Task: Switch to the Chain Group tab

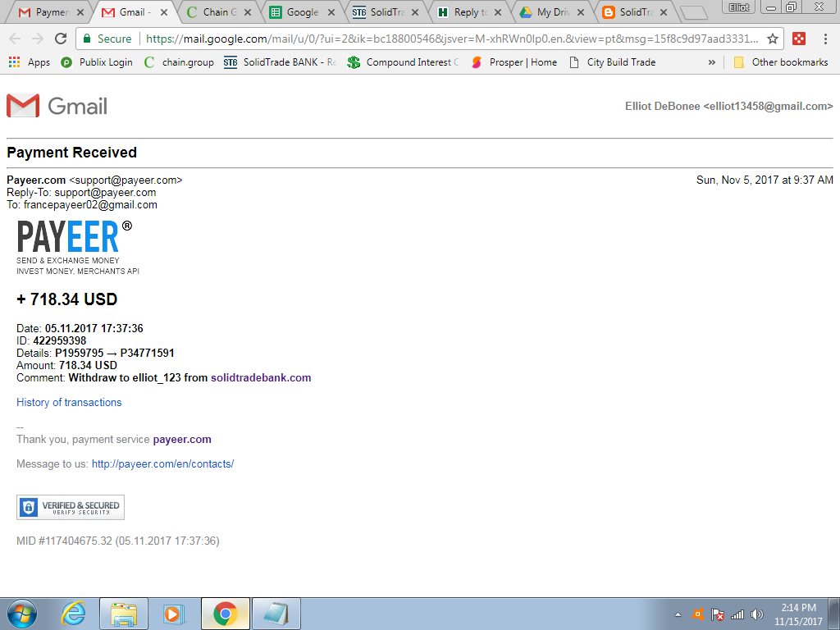Action: click(215, 12)
